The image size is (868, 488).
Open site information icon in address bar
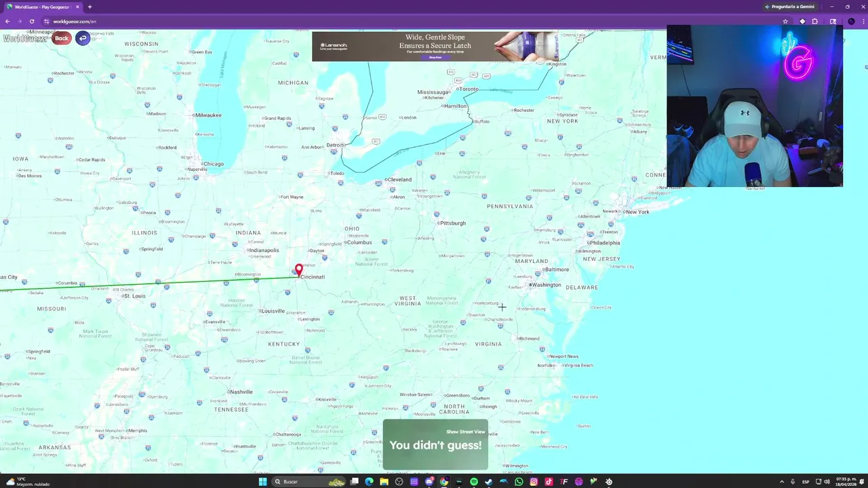(x=46, y=21)
